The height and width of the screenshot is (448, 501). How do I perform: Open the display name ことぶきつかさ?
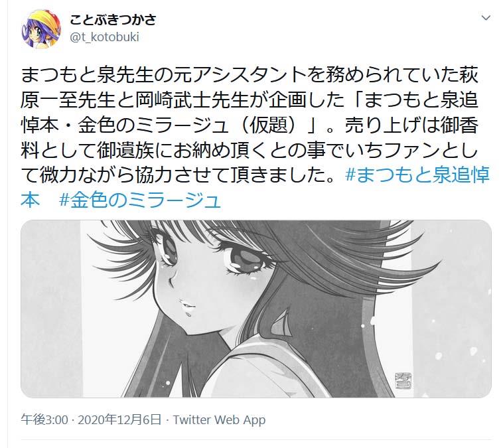click(113, 20)
